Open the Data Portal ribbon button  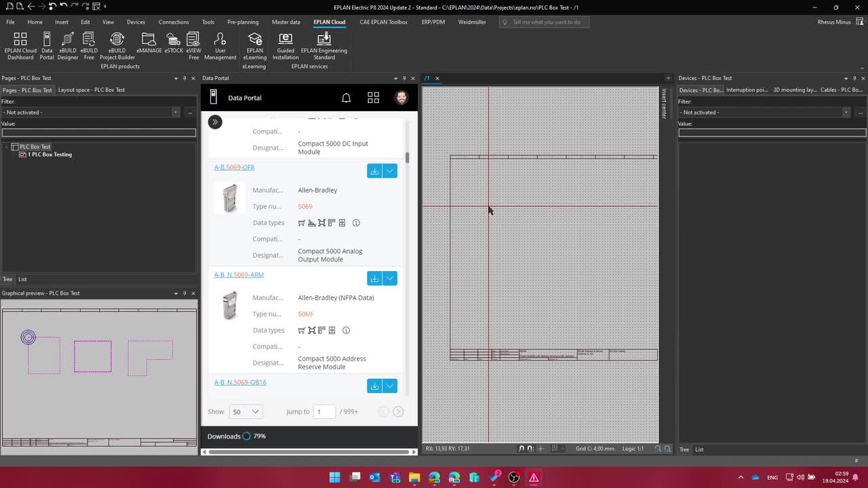point(47,46)
